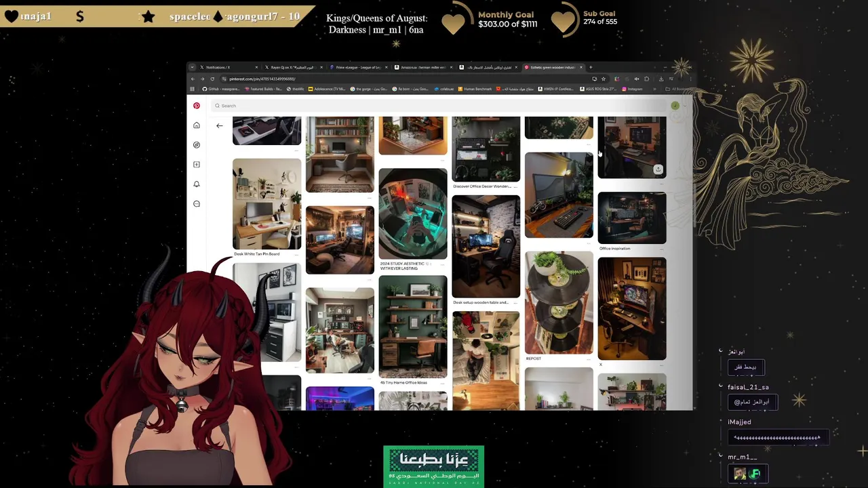868x488 pixels.
Task: Click the Create pin plus icon
Action: tap(197, 165)
